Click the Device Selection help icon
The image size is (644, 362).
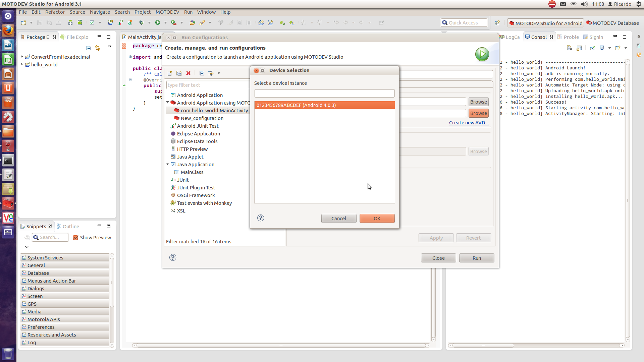click(261, 218)
